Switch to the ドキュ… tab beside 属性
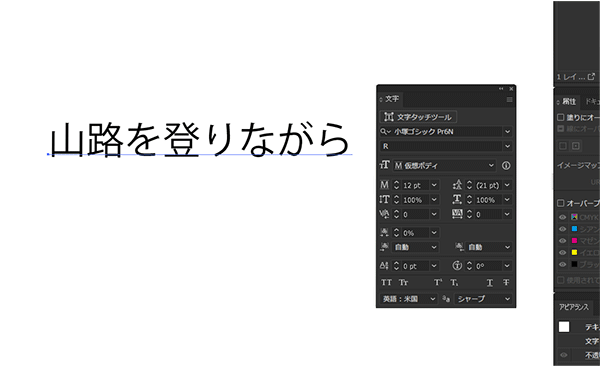The image size is (600, 366). [592, 101]
